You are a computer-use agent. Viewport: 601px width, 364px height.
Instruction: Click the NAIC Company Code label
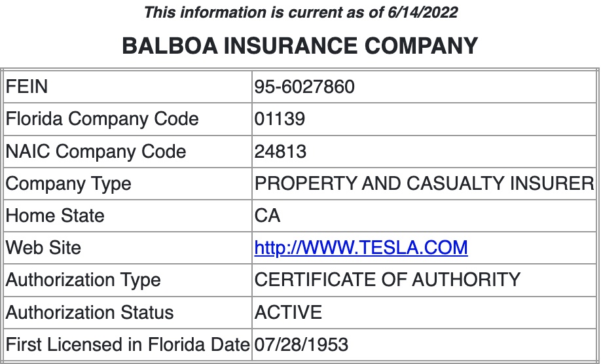pos(96,151)
